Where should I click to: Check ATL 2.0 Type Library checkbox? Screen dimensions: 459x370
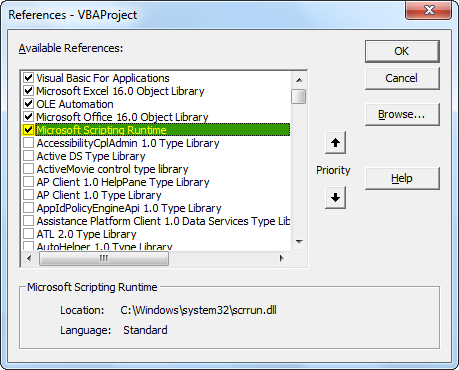[x=28, y=234]
